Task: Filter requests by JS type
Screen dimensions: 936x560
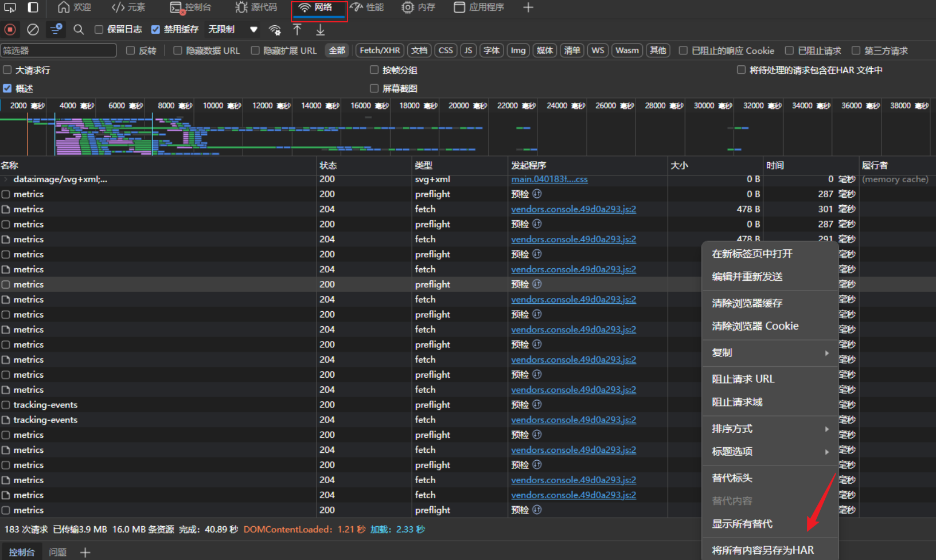Action: coord(469,50)
